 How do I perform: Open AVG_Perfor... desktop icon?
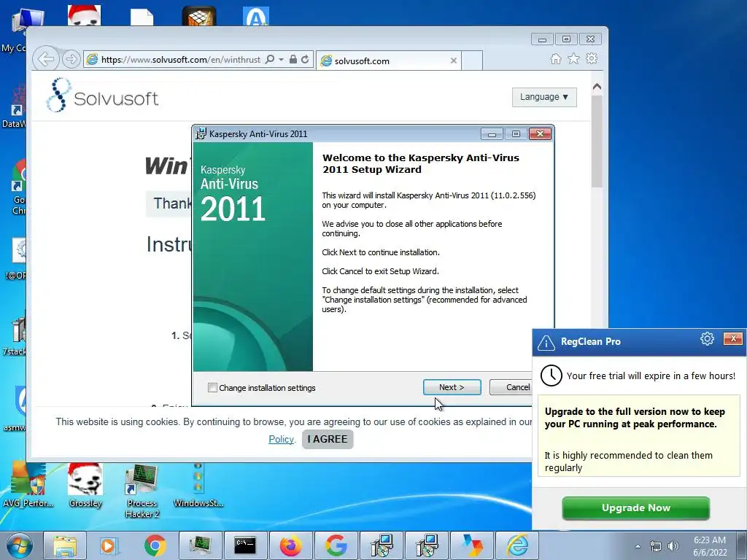click(28, 486)
